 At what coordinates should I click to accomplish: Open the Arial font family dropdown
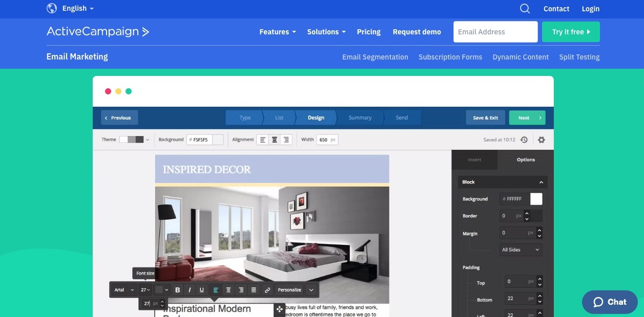click(x=124, y=290)
